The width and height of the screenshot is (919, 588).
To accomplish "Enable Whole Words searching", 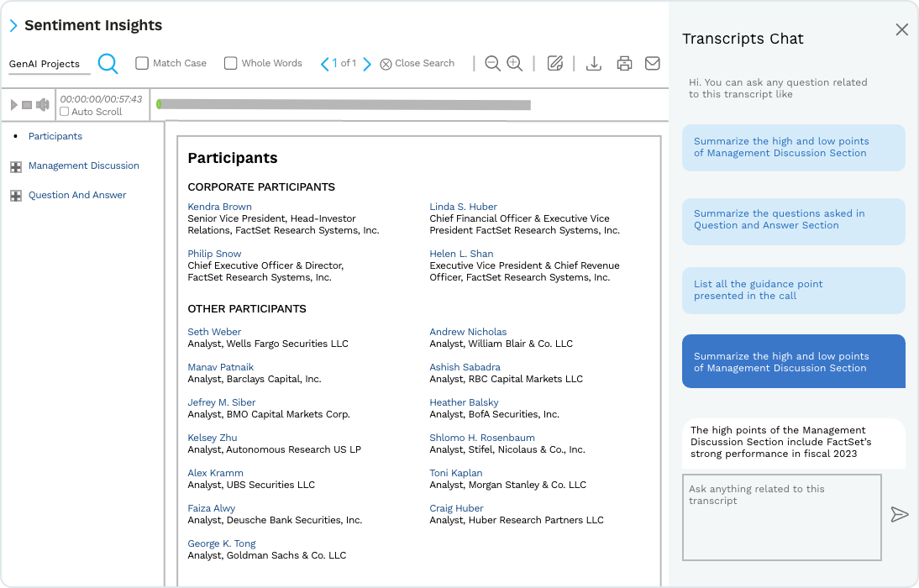I will point(230,63).
